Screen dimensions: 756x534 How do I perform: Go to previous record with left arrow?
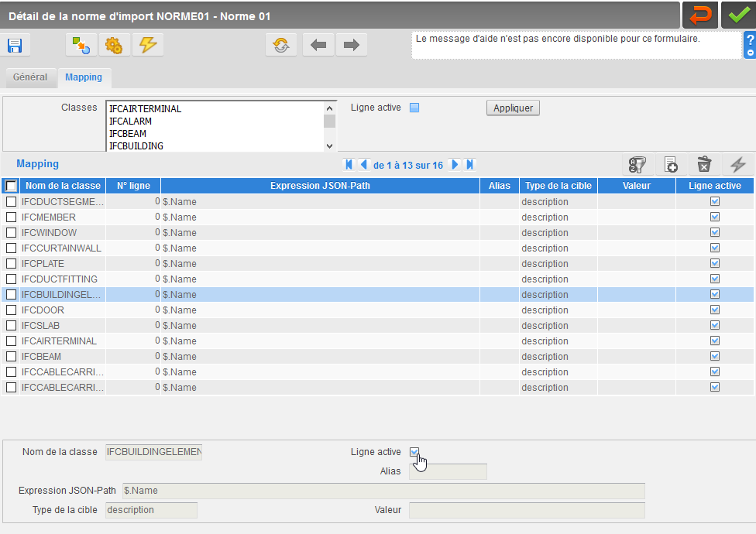pos(318,45)
